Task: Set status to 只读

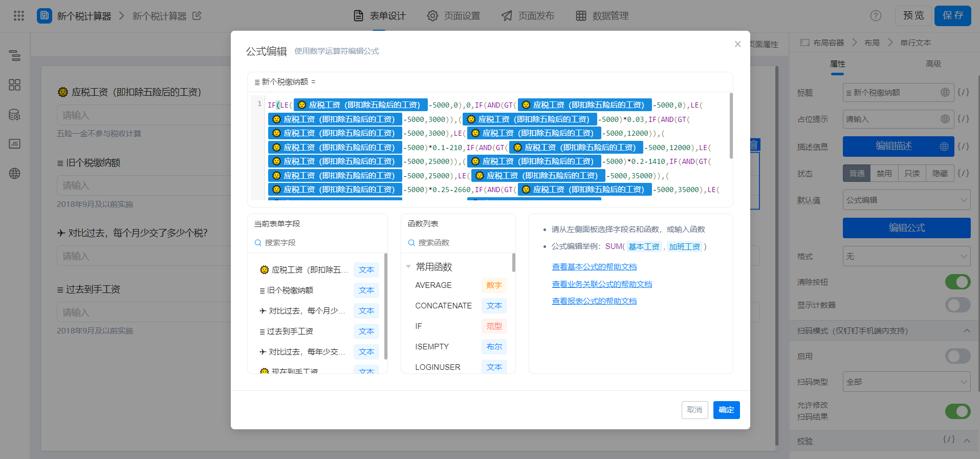Action: tap(911, 173)
